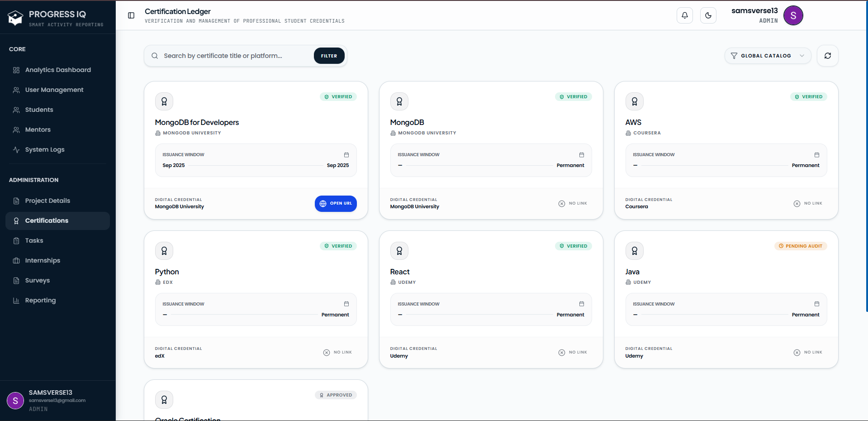Click the User Management people icon
This screenshot has width=868, height=421.
point(16,90)
